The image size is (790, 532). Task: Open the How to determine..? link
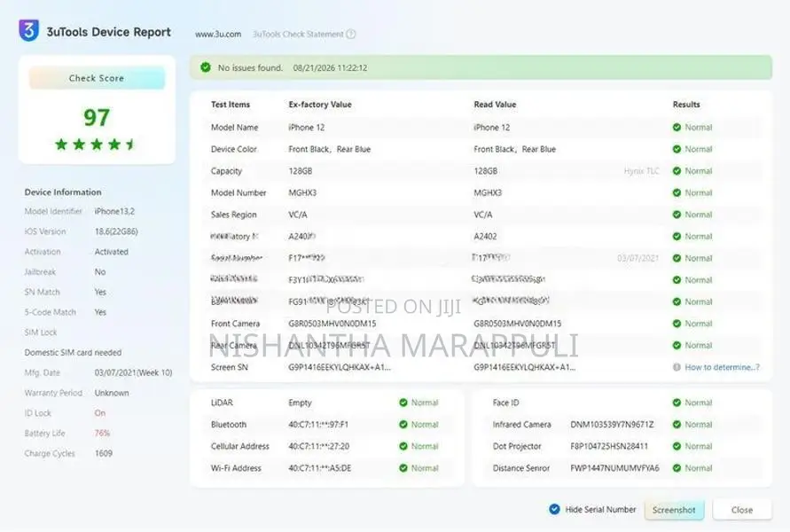[x=722, y=367]
